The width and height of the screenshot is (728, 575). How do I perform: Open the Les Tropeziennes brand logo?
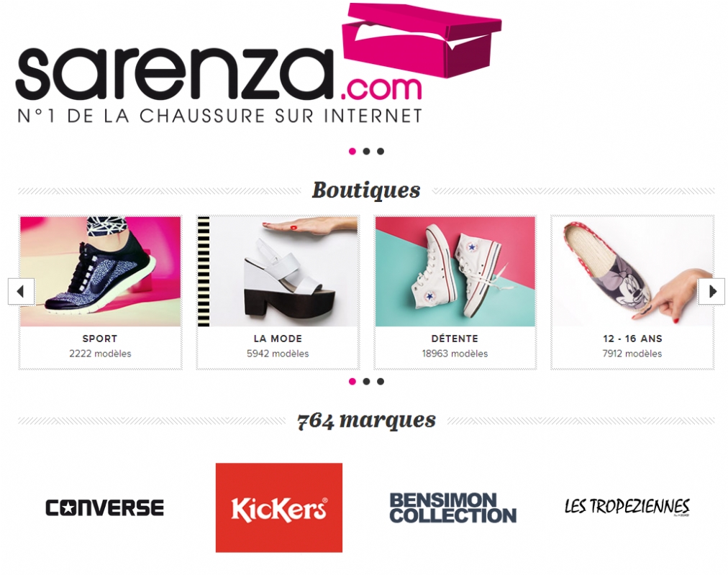[x=627, y=507]
